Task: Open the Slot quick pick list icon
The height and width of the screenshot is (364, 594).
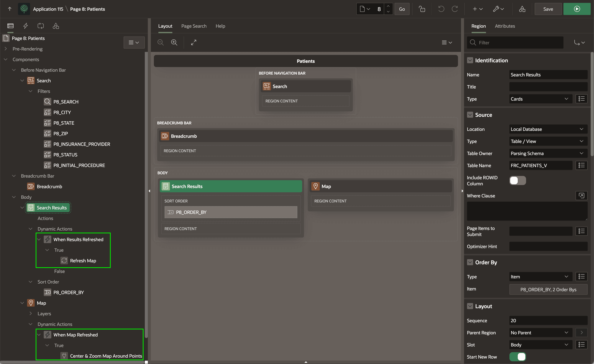Action: coord(581,345)
